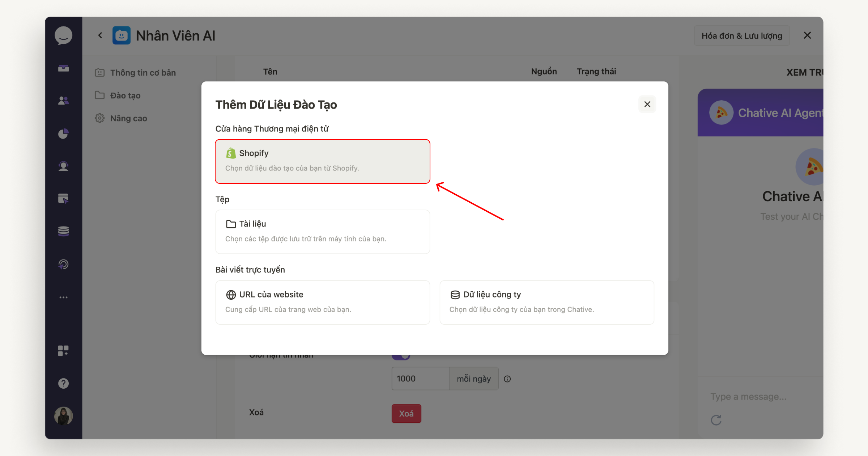Click the Shopify bag logo icon
The image size is (868, 456).
(x=231, y=153)
